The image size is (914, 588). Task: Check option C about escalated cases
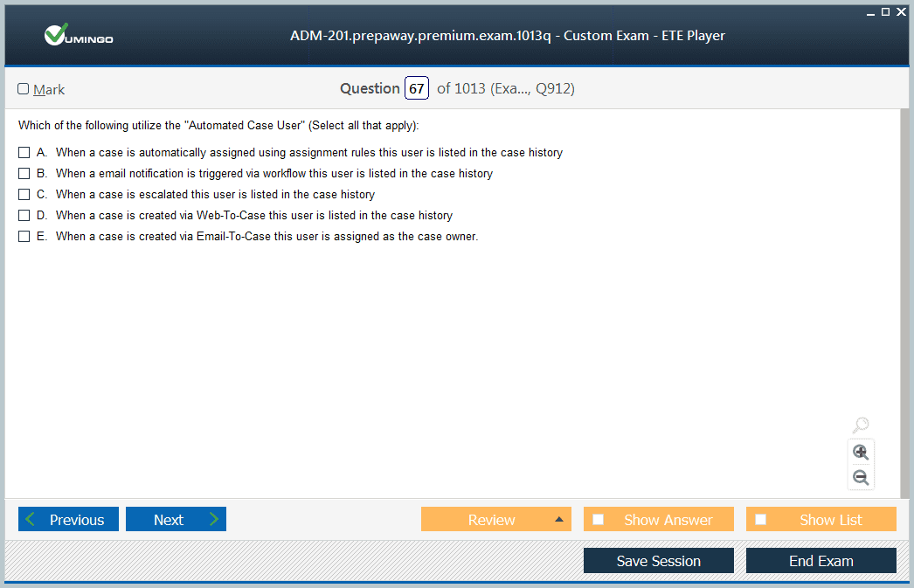(x=24, y=195)
